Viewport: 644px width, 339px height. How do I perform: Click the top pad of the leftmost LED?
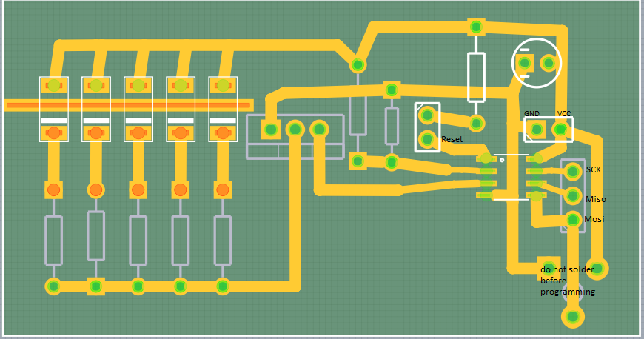tap(54, 85)
